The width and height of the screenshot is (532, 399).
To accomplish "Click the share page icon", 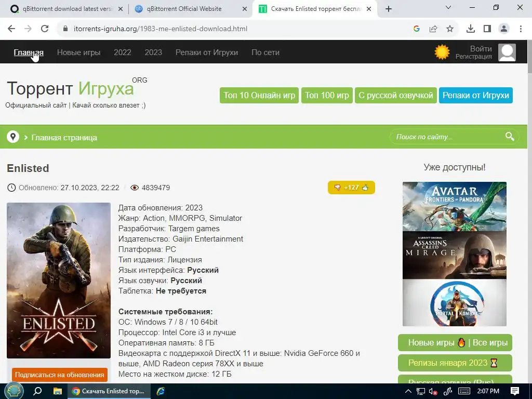I will coord(433,29).
